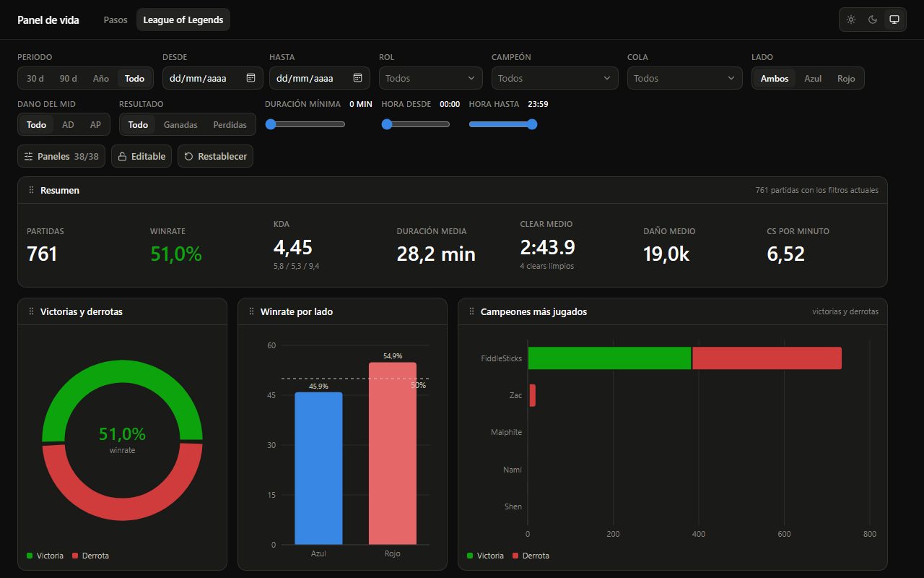
Task: Show only Ganadas results
Action: point(180,124)
